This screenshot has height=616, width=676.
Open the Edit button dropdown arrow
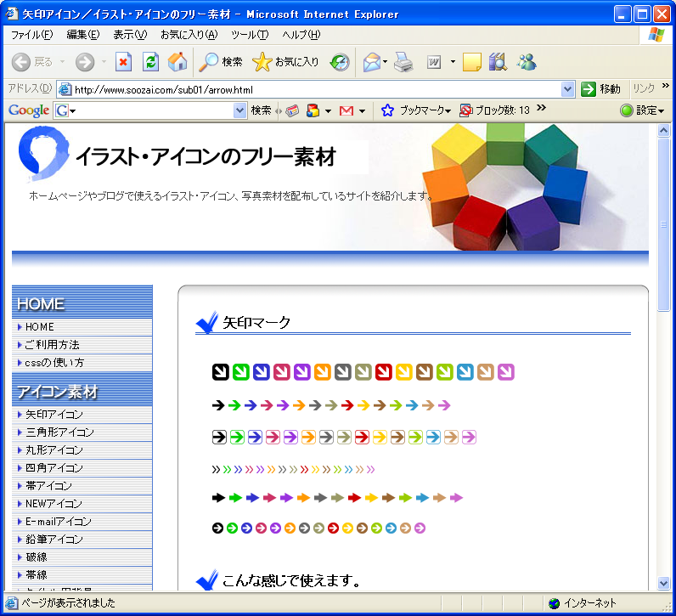point(453,62)
